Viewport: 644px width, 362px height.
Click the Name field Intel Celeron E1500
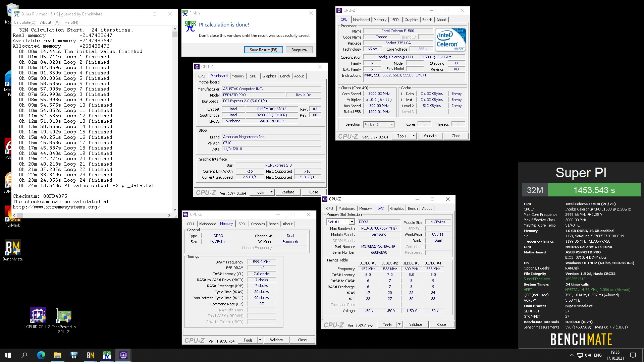[398, 31]
